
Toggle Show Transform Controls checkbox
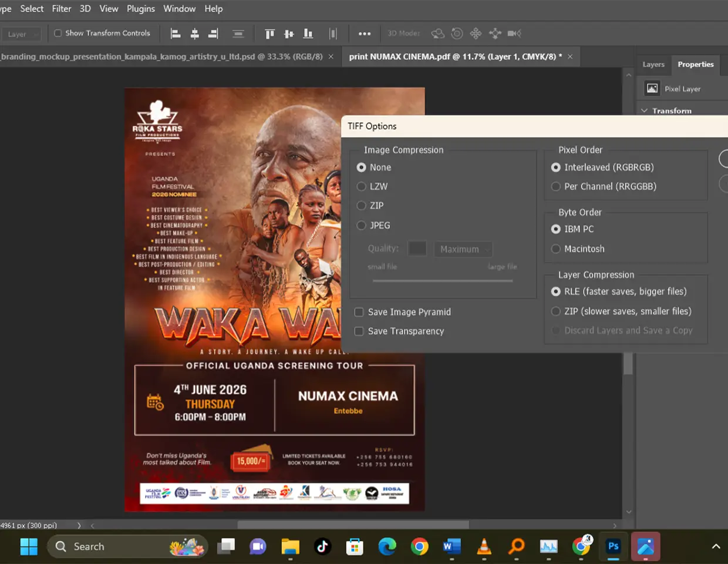[x=58, y=33]
